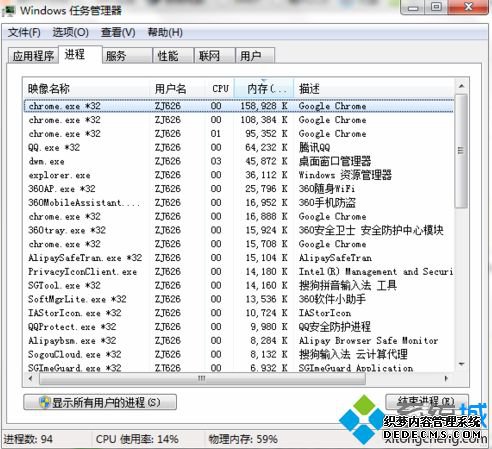Viewport: 492px width, 449px height.
Task: Select the explorer.exe process
Action: (239, 175)
